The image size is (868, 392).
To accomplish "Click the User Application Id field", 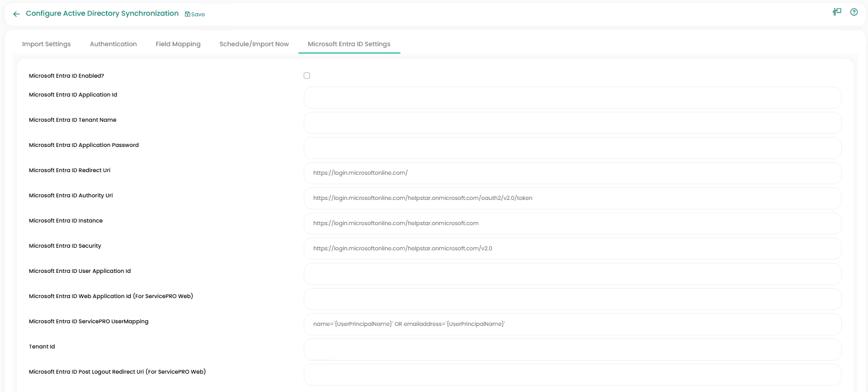I will [572, 274].
